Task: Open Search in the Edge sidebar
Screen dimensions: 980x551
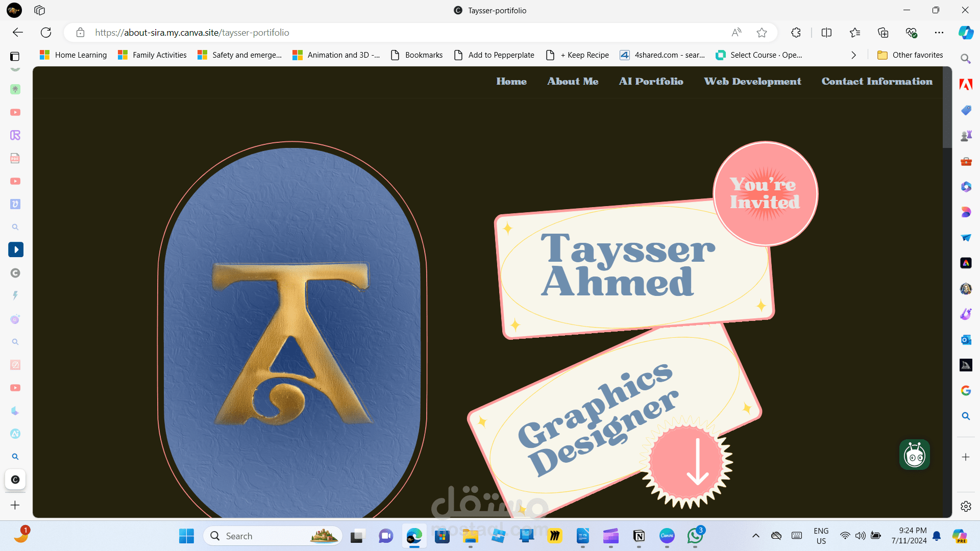Action: click(966, 59)
